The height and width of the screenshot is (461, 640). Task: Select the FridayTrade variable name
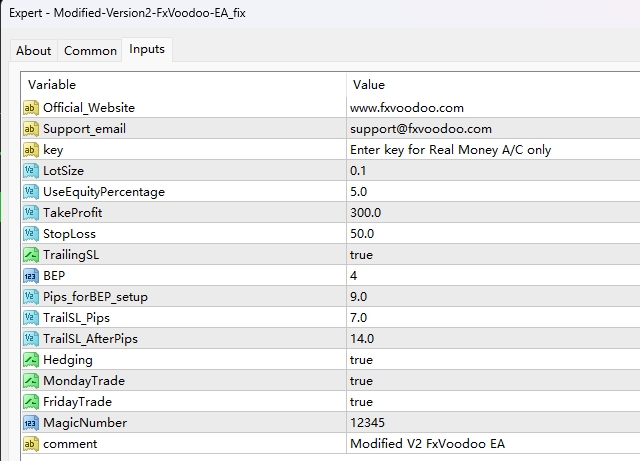point(78,402)
